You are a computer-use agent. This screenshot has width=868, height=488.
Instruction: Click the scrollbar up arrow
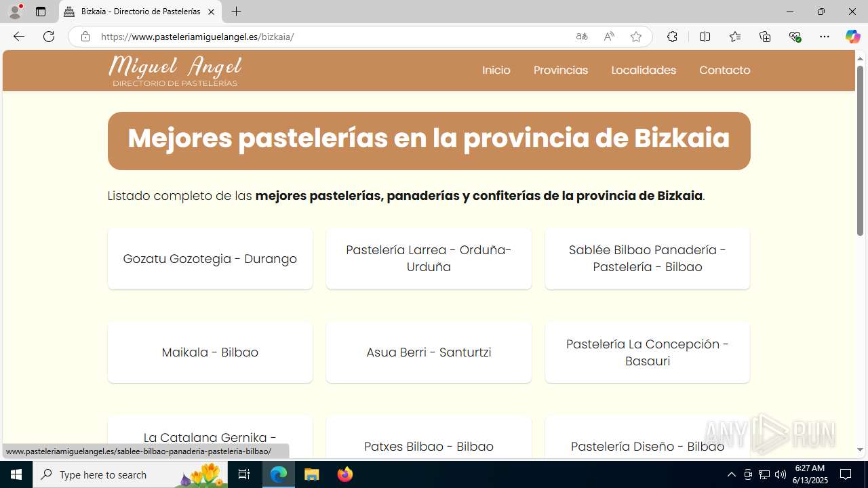pos(860,58)
